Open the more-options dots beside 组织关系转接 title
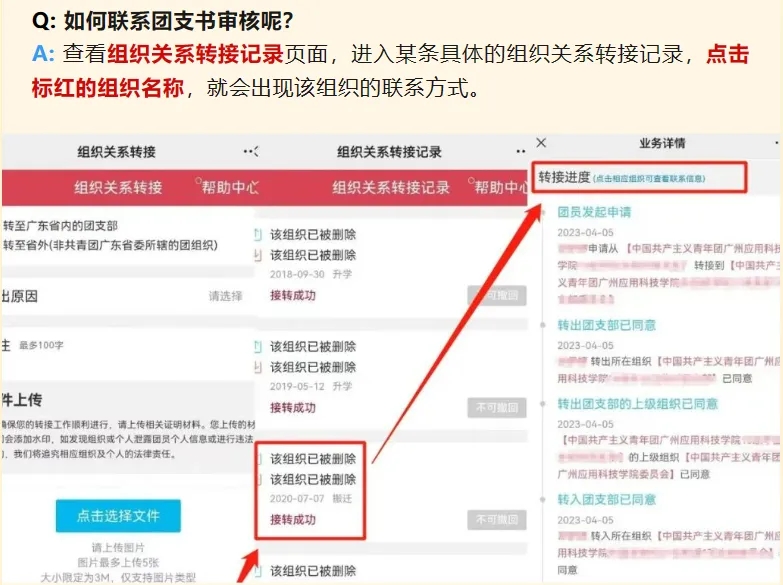 [x=251, y=151]
